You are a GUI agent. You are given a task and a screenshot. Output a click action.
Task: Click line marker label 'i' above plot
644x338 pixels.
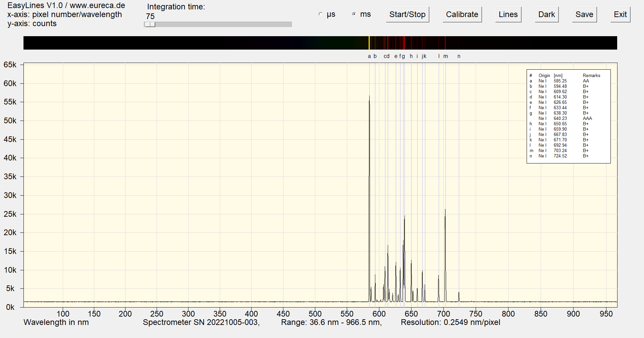[417, 56]
